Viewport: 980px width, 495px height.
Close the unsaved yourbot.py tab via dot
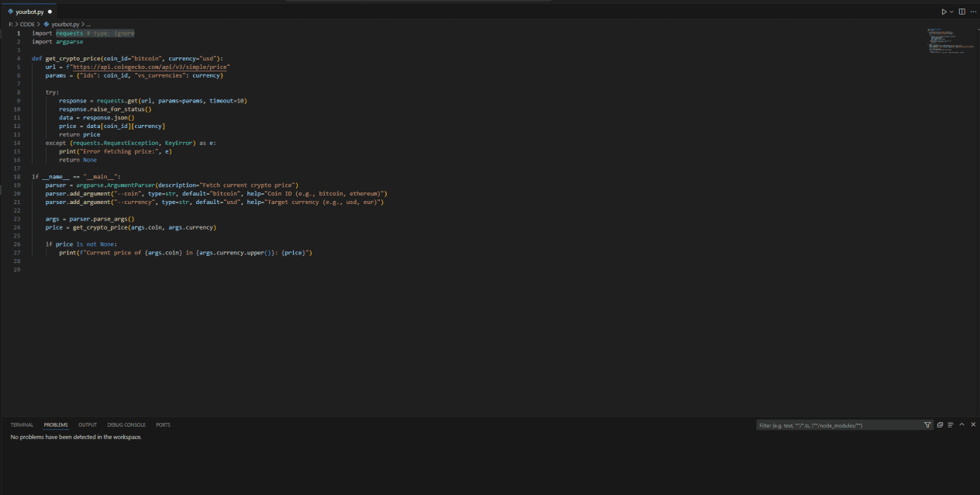(x=50, y=12)
